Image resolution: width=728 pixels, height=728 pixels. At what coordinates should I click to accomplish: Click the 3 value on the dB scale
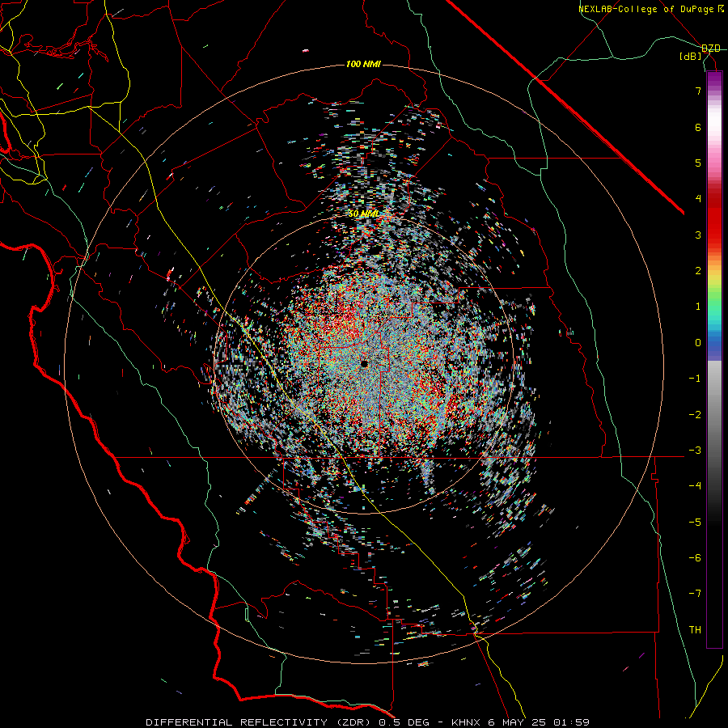coord(698,235)
